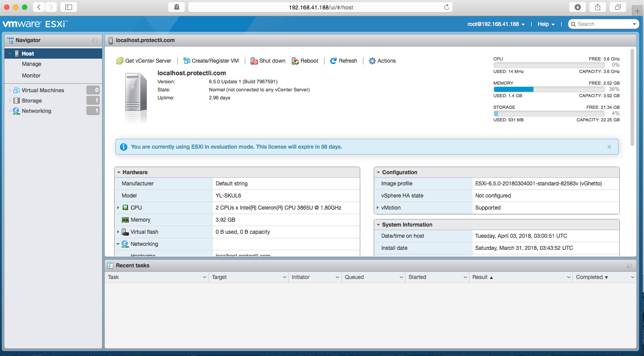Click the CPU usage bar
Screen dimensions: 644x356
(x=550, y=65)
